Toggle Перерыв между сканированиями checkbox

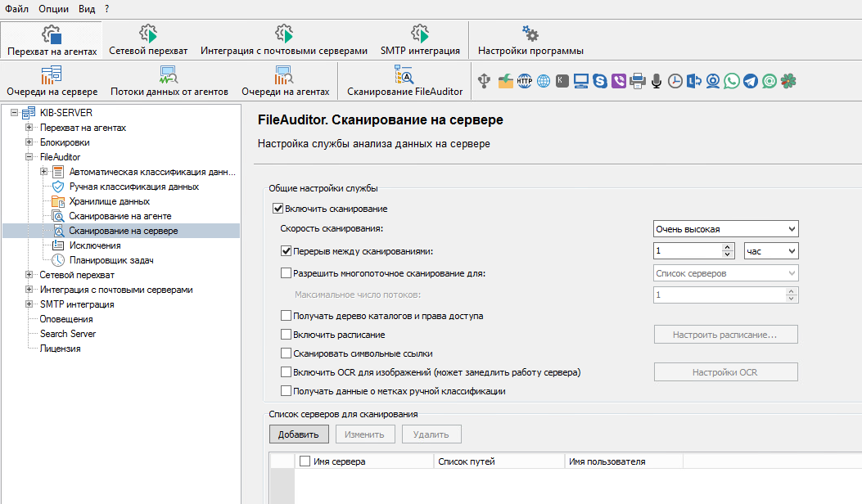pos(286,251)
